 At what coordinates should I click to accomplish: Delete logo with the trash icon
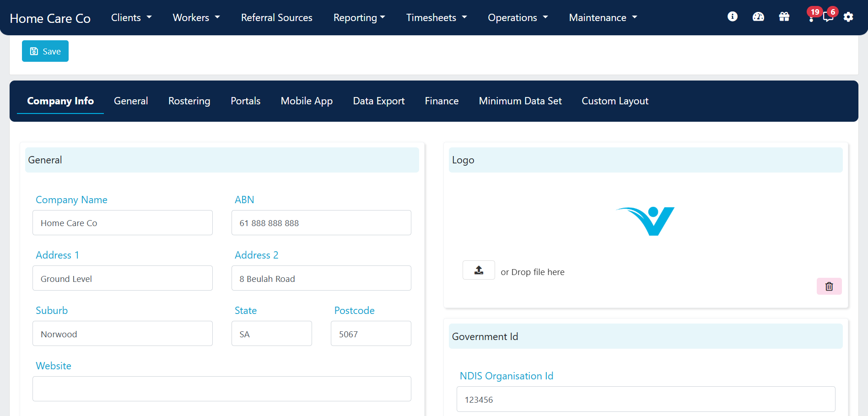829,286
